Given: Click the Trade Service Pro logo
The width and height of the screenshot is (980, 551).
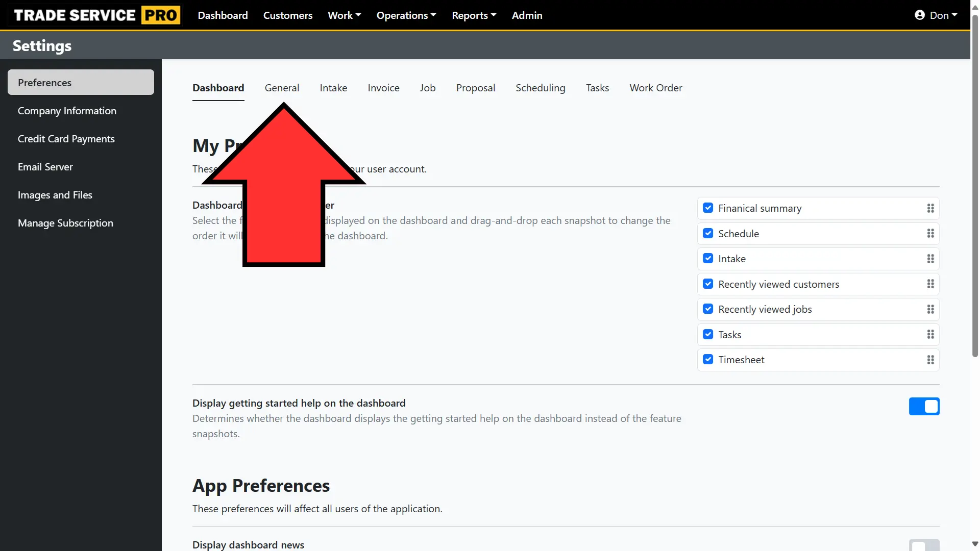Looking at the screenshot, I should pyautogui.click(x=96, y=15).
